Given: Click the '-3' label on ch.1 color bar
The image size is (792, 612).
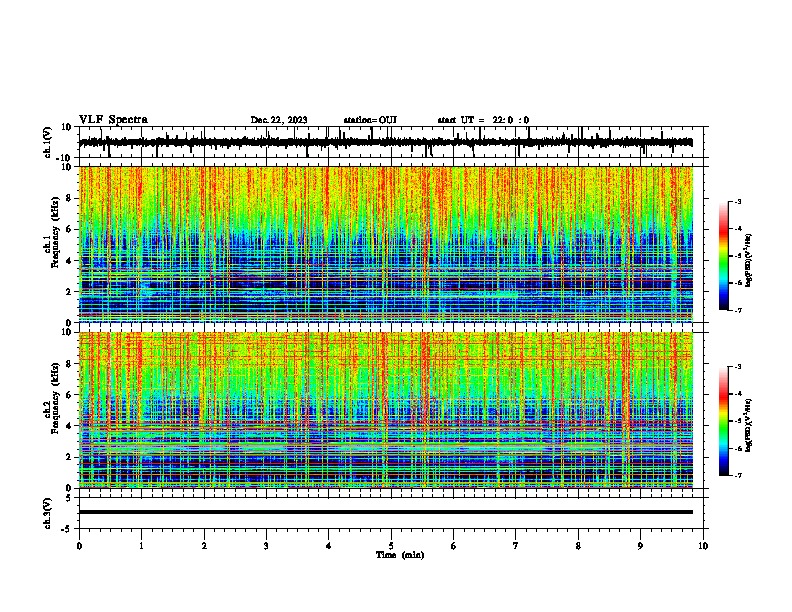Looking at the screenshot, I should pos(737,201).
